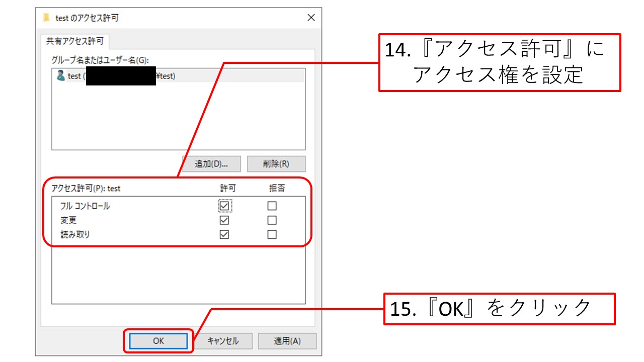644x362 pixels.
Task: Click the 適用(A) button
Action: (287, 341)
